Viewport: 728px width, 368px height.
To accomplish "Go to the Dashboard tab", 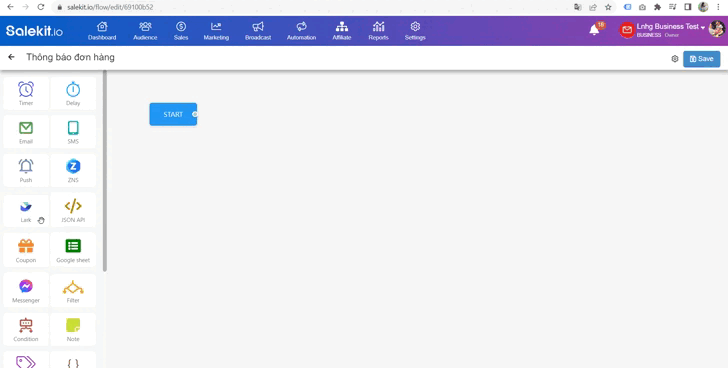I will click(102, 31).
